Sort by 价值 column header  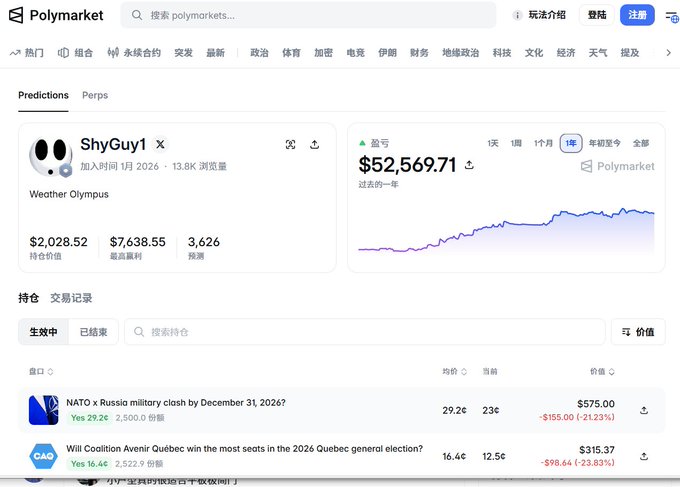coord(602,372)
